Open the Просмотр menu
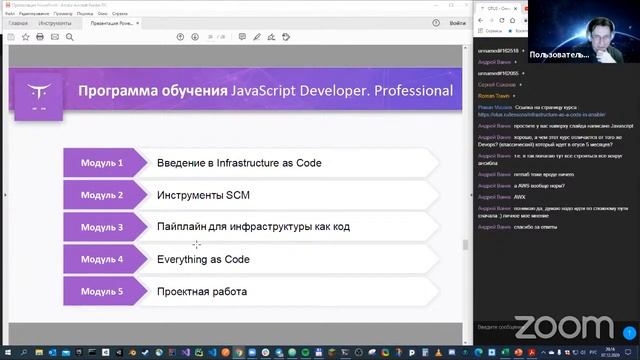 pyautogui.click(x=63, y=13)
